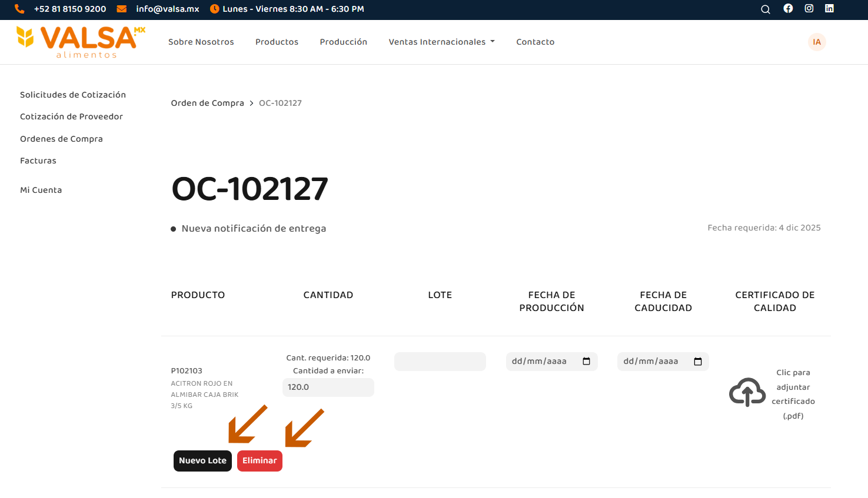This screenshot has height=498, width=868.
Task: Click the Orden de Compra breadcrumb
Action: tap(207, 103)
